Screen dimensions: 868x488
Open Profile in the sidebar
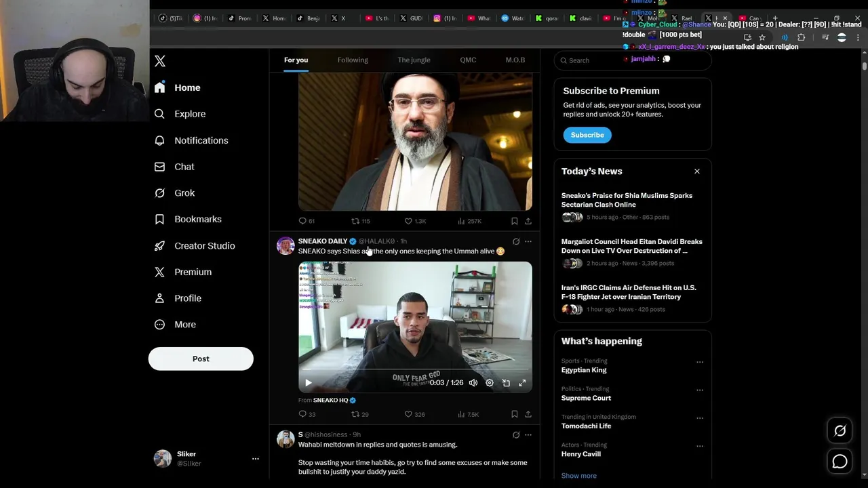click(x=178, y=298)
